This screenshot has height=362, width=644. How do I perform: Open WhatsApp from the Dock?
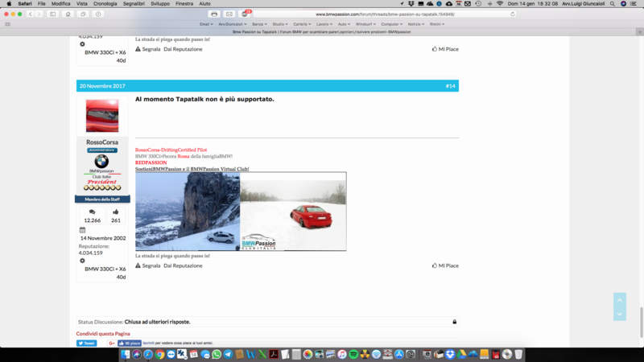(x=217, y=354)
